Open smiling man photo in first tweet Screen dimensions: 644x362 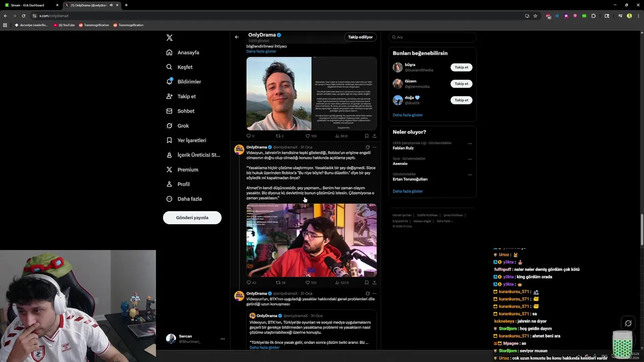(x=279, y=94)
